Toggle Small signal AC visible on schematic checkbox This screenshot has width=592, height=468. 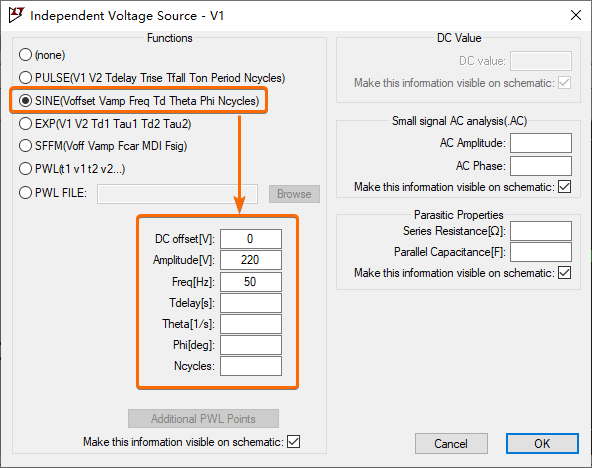tap(564, 186)
